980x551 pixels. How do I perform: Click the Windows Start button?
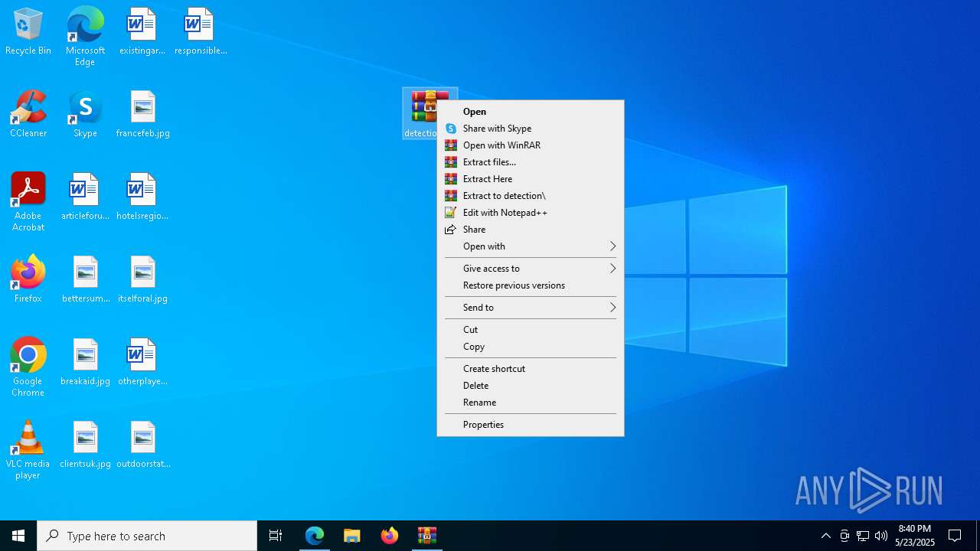[18, 536]
